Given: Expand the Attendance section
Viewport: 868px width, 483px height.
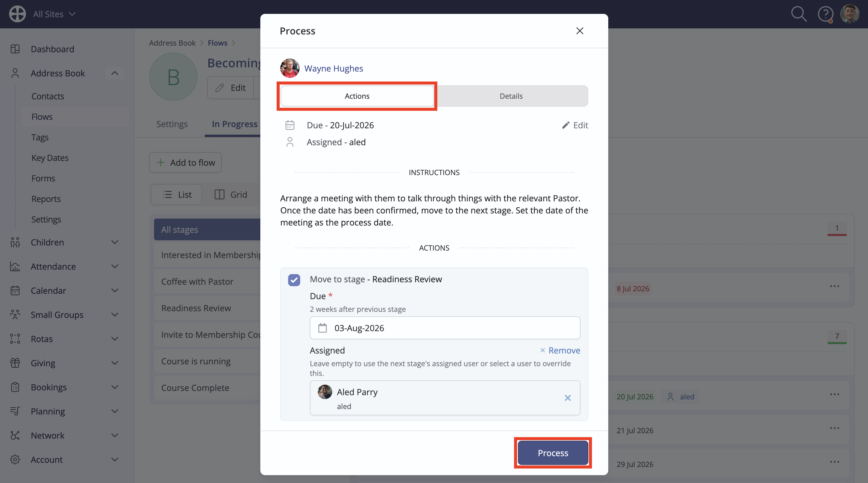Looking at the screenshot, I should coord(114,266).
